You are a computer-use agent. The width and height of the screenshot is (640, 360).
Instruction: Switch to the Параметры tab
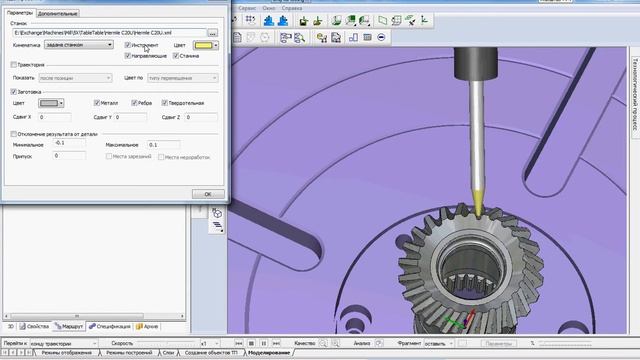click(x=20, y=13)
